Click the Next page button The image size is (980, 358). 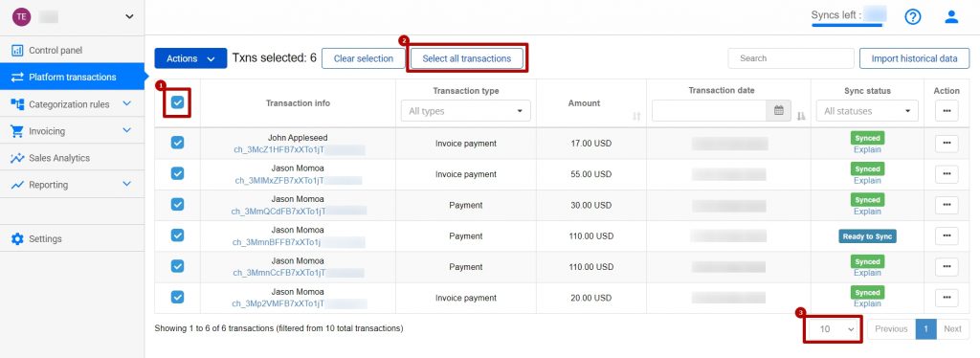[x=952, y=328]
